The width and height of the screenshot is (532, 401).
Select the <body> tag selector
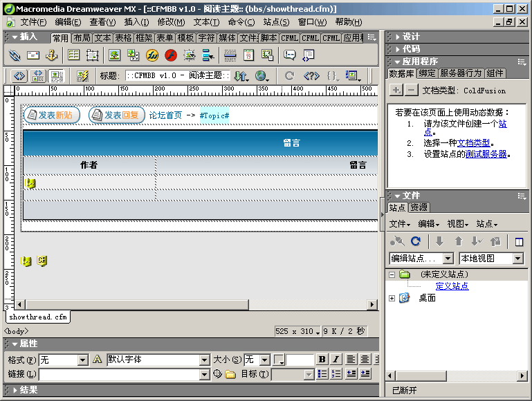(17, 331)
